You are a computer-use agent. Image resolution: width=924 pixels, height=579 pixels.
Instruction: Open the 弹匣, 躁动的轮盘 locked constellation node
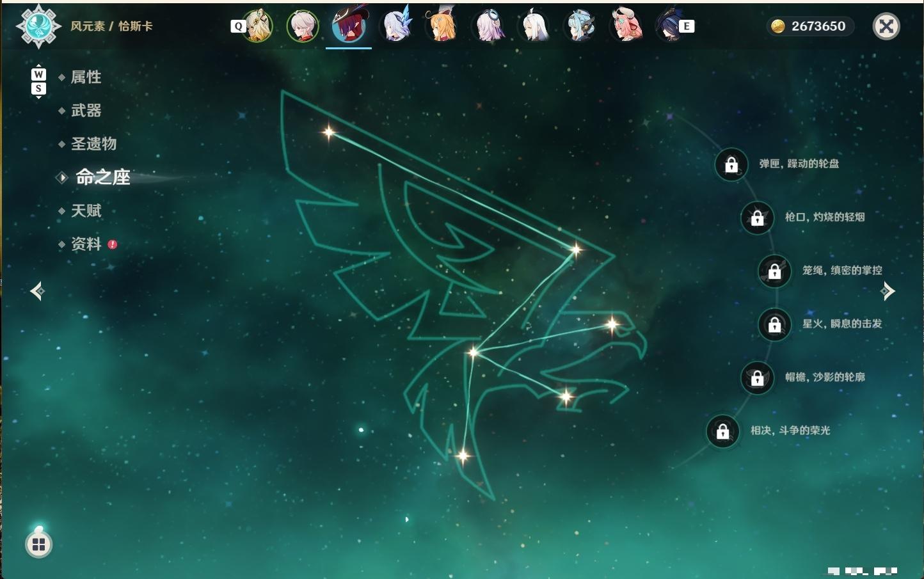(x=731, y=165)
